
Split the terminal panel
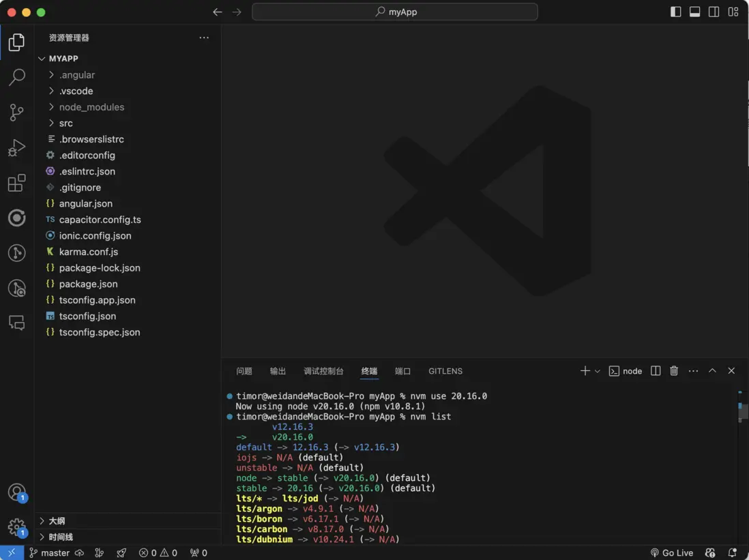click(x=656, y=371)
